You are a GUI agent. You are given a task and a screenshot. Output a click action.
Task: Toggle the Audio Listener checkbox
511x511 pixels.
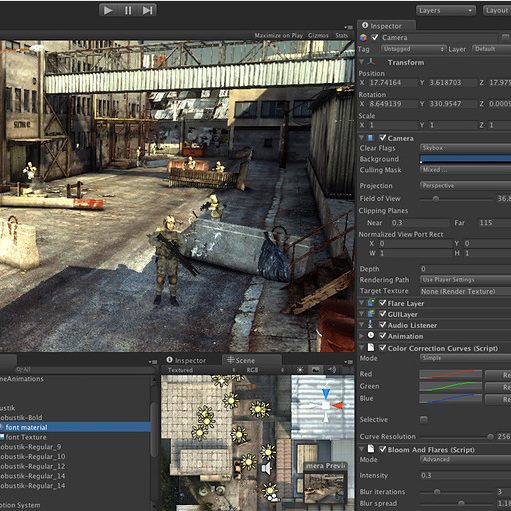(383, 325)
